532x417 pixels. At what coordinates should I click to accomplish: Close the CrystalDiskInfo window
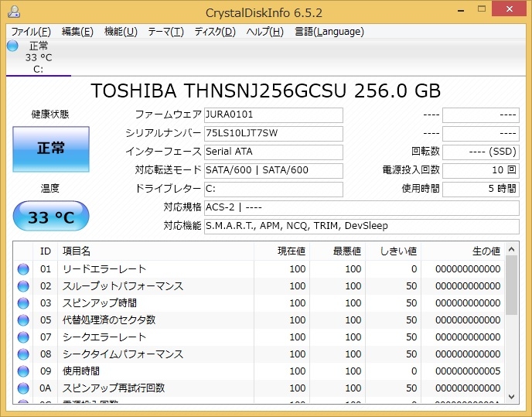[509, 9]
